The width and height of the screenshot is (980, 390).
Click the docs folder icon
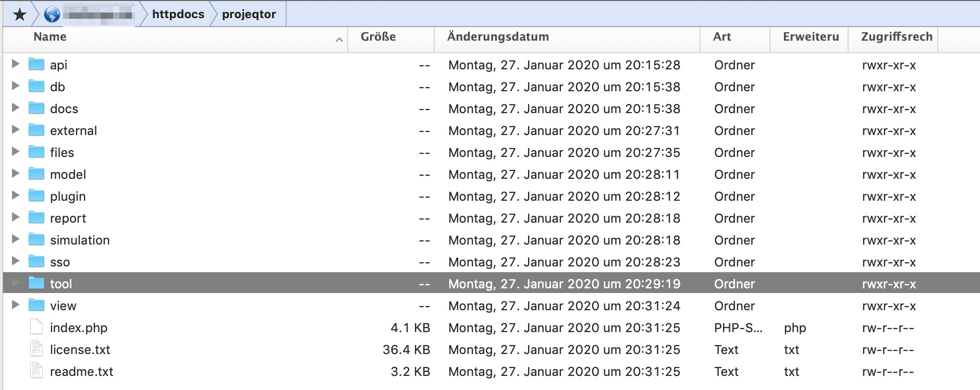(x=36, y=108)
